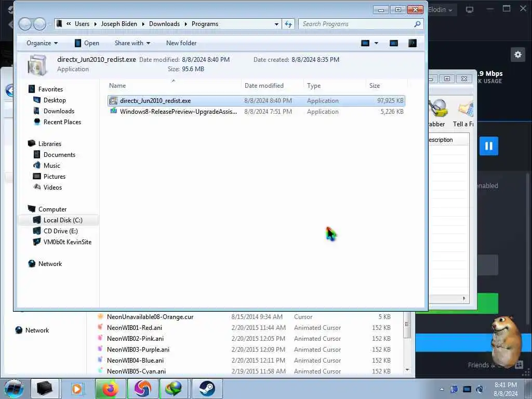Toggle the preview pane icon
532x399 pixels.
(394, 43)
